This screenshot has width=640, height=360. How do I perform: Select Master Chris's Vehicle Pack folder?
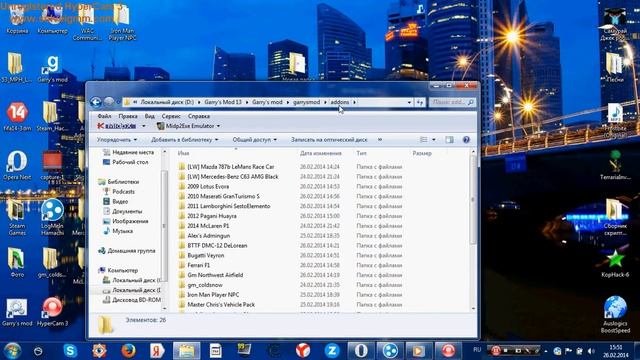221,304
